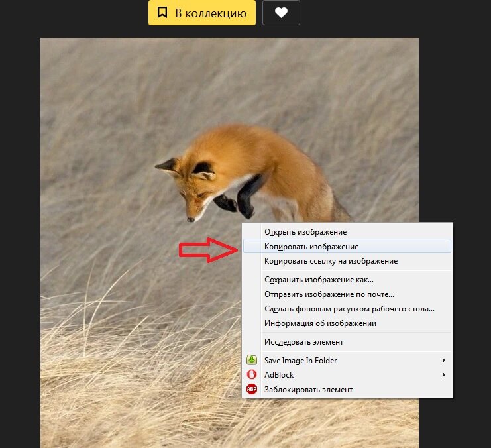This screenshot has width=491, height=448.
Task: Click the ABP stop-sign icon
Action: tap(252, 389)
